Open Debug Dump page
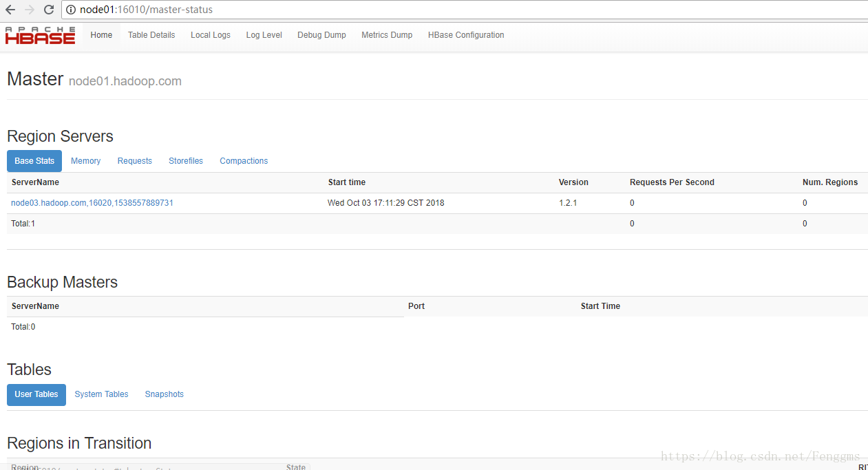 (x=321, y=35)
